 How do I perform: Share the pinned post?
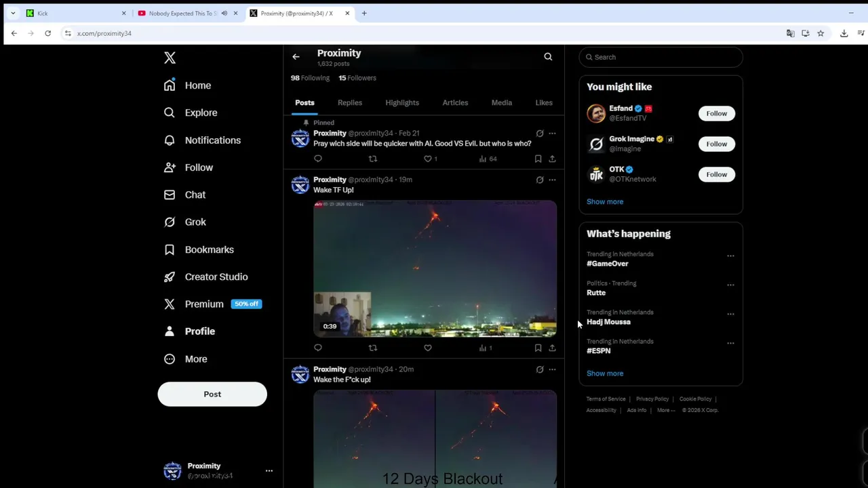[x=552, y=159]
